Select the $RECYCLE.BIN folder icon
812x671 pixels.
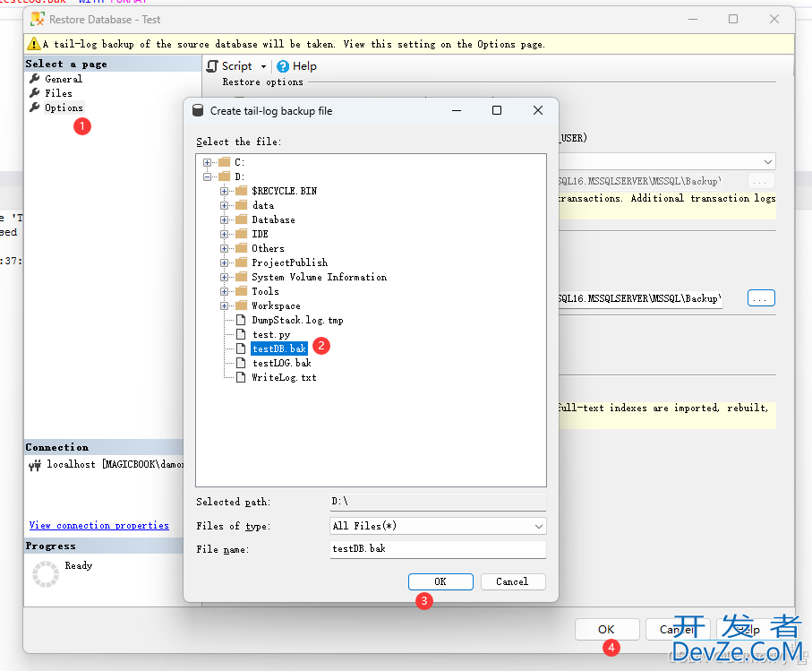click(x=242, y=191)
